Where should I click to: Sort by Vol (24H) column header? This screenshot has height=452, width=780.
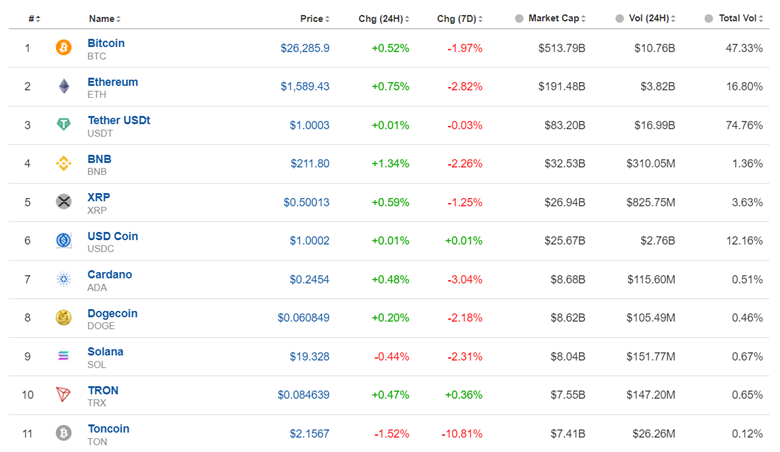point(652,18)
